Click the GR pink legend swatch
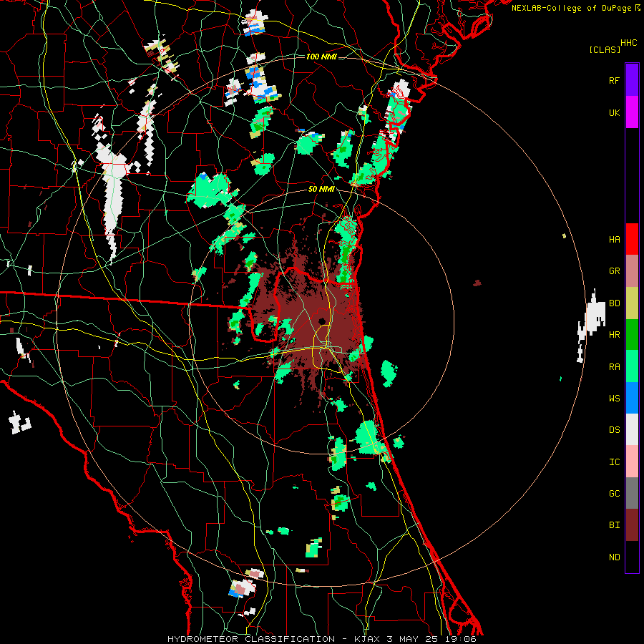 632,270
